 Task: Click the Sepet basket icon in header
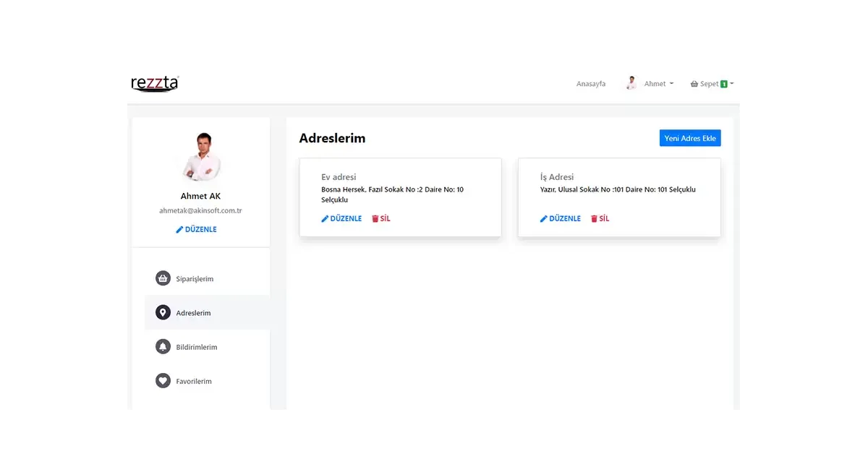(694, 84)
